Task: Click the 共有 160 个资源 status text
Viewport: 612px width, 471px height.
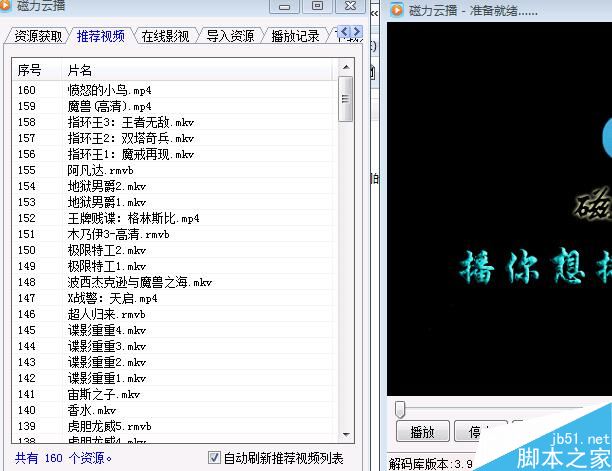Action: coord(63,458)
